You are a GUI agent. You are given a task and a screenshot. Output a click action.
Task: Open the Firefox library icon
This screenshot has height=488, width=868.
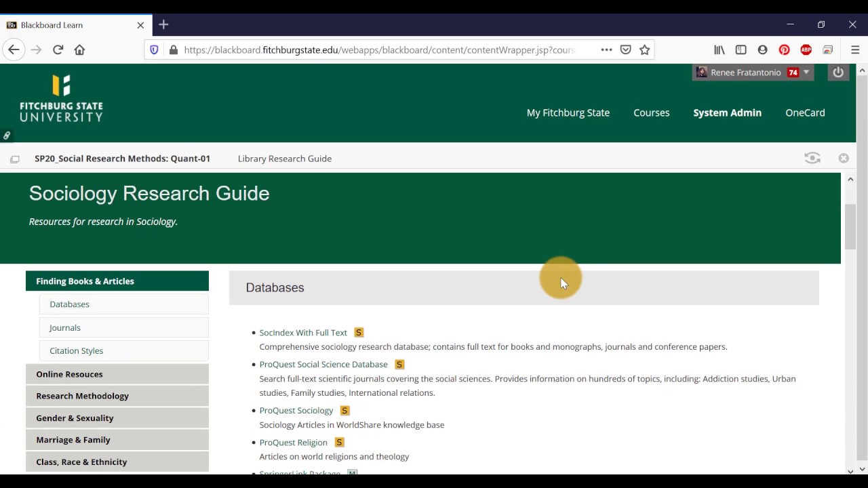point(719,49)
